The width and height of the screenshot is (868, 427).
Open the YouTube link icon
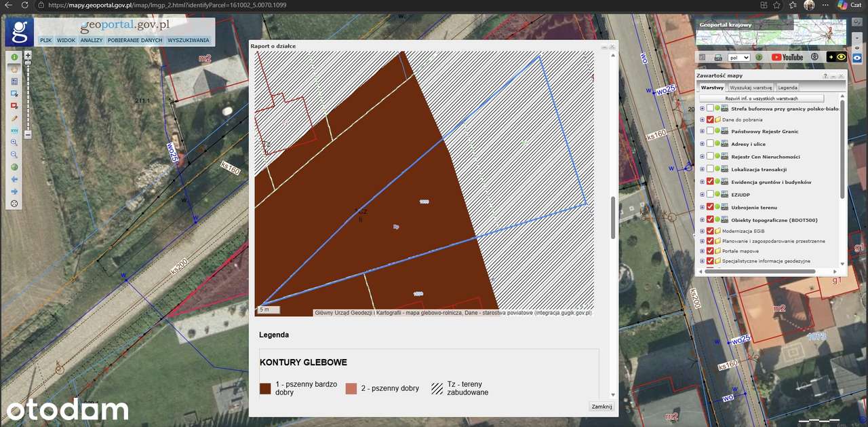[787, 58]
